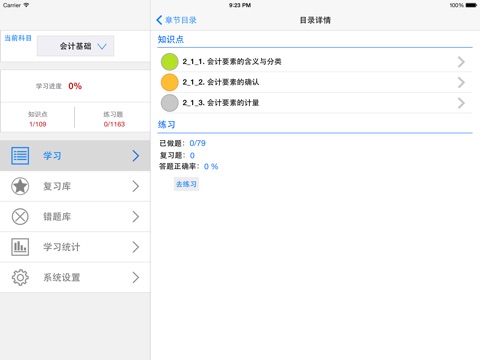Click the 目录详情 title
This screenshot has width=480, height=360.
click(x=315, y=20)
